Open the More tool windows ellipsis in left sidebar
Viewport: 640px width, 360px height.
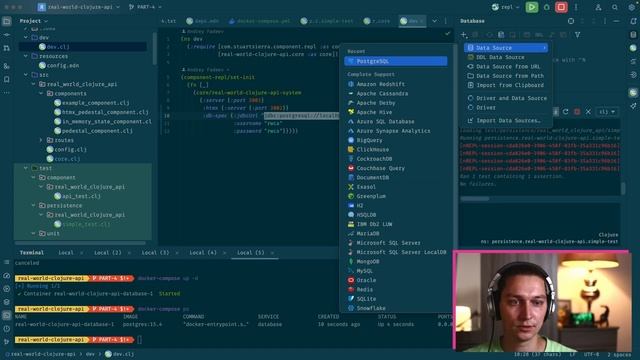(x=7, y=93)
